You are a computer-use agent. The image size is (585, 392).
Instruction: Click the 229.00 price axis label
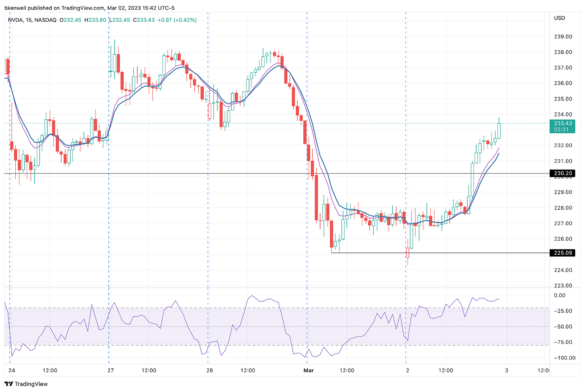pos(563,192)
